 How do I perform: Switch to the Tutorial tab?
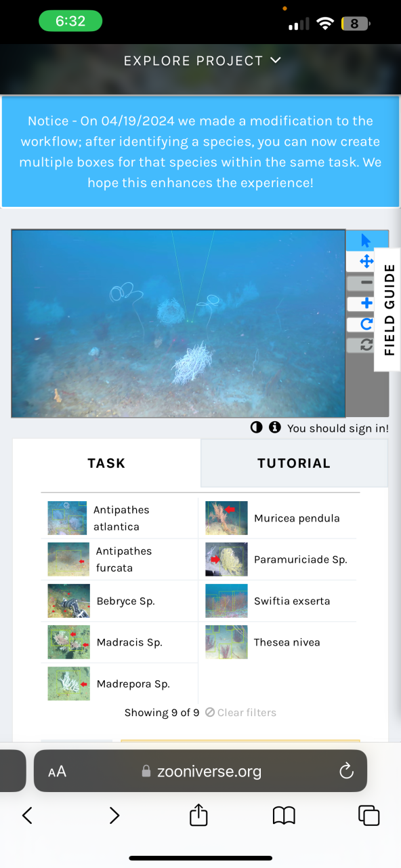[x=294, y=463]
